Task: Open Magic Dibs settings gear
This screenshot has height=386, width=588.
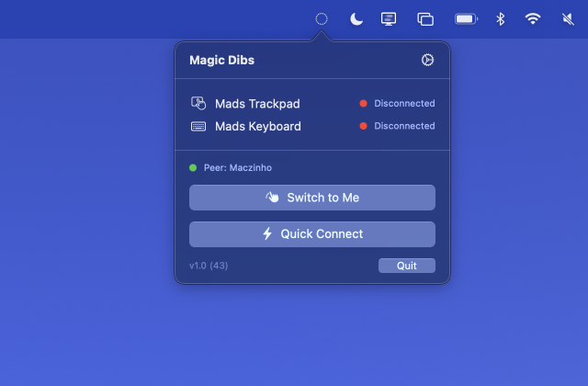Action: (427, 60)
